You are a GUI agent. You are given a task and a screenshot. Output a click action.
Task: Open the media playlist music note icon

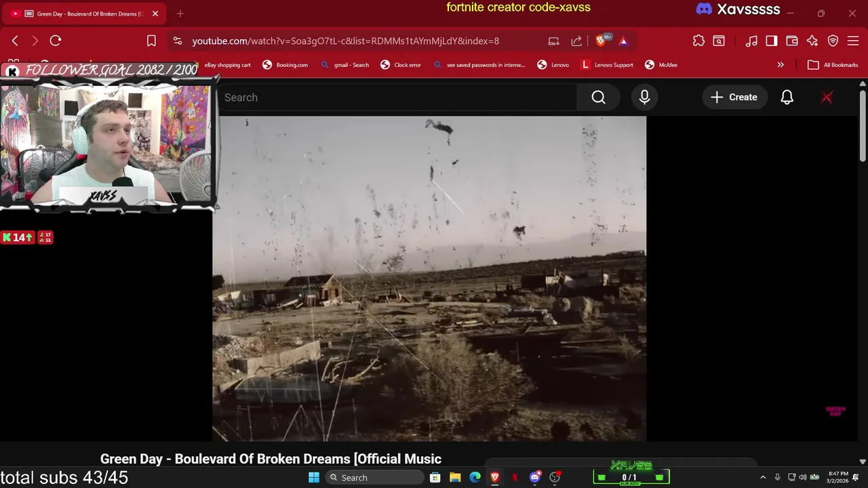tap(751, 41)
